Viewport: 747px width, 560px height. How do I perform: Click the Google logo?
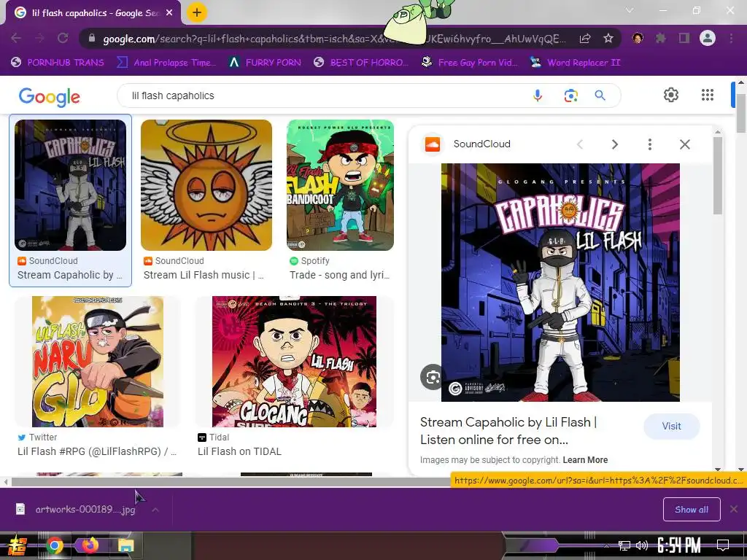(50, 97)
